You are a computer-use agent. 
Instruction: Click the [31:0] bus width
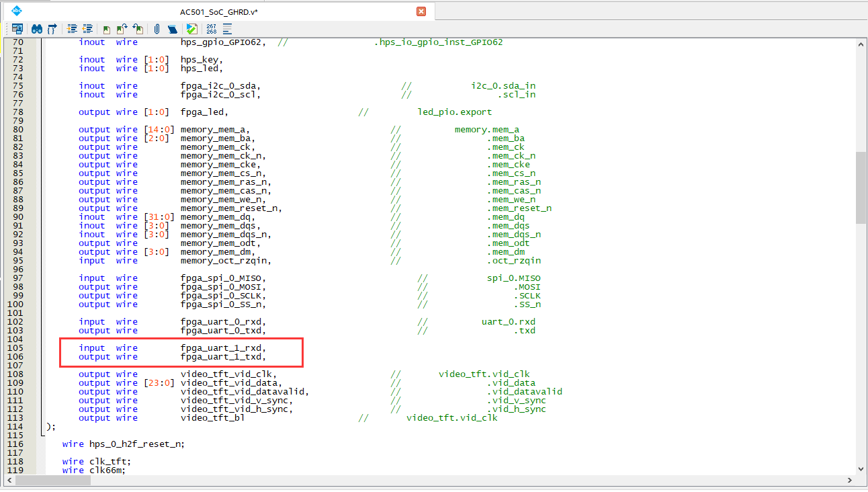click(x=159, y=217)
